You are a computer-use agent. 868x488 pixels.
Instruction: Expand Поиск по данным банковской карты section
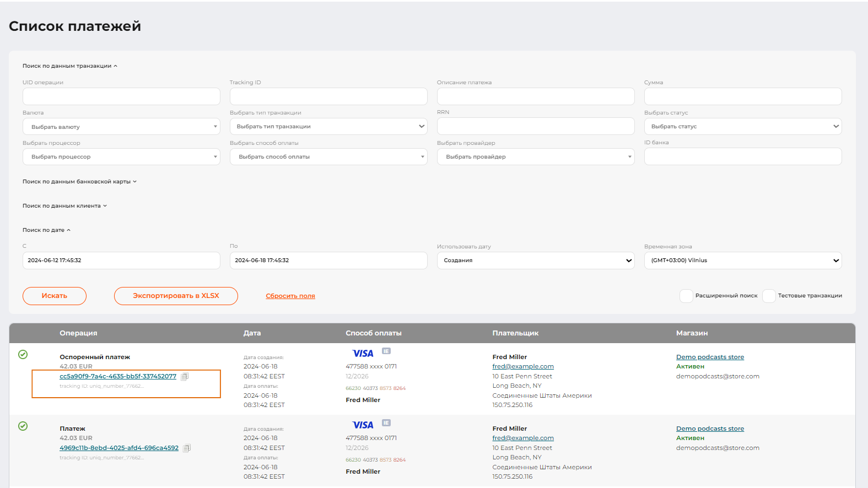[x=79, y=182]
